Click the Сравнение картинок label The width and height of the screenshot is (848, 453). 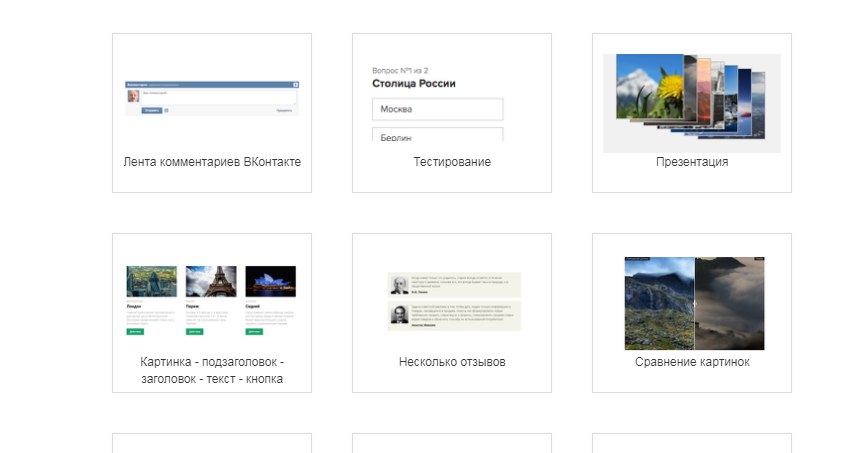click(692, 362)
